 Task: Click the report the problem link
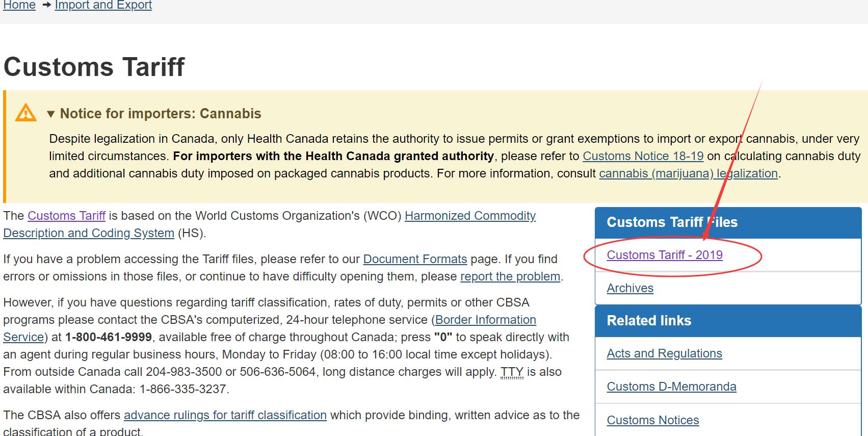click(x=510, y=276)
